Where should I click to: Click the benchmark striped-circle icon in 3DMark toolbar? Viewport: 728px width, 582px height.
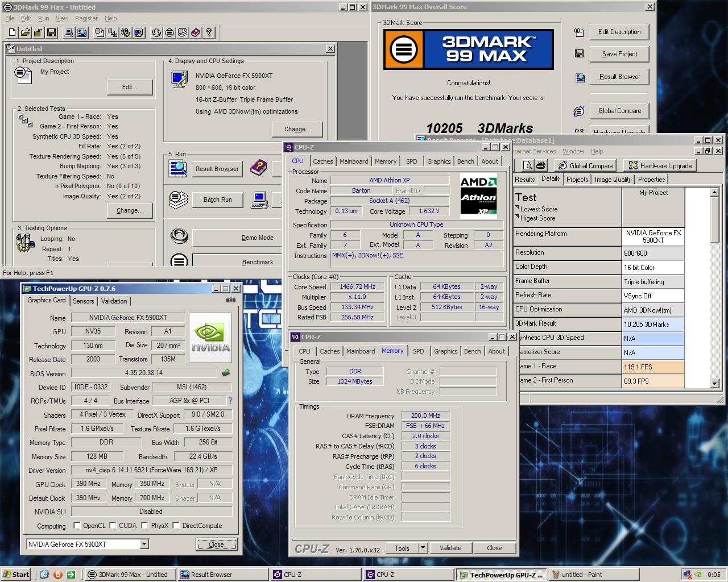click(169, 33)
